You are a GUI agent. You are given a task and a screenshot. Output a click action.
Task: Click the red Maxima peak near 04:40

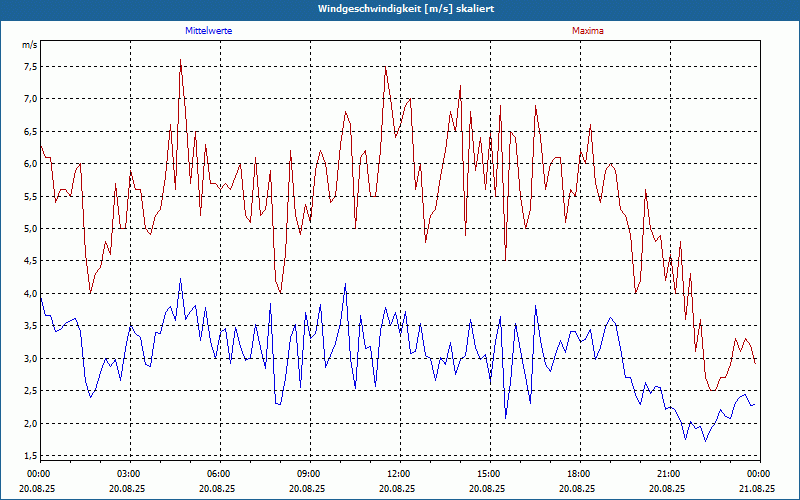point(181,60)
